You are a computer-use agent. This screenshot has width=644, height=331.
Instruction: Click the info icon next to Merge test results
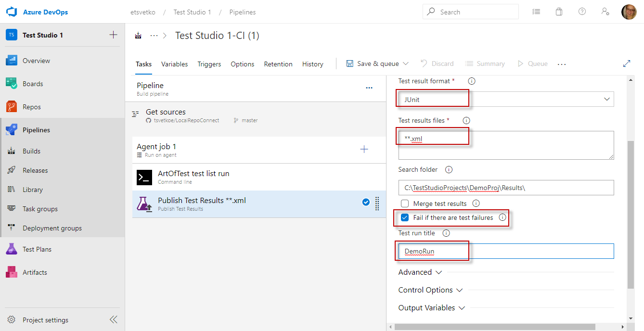(476, 204)
